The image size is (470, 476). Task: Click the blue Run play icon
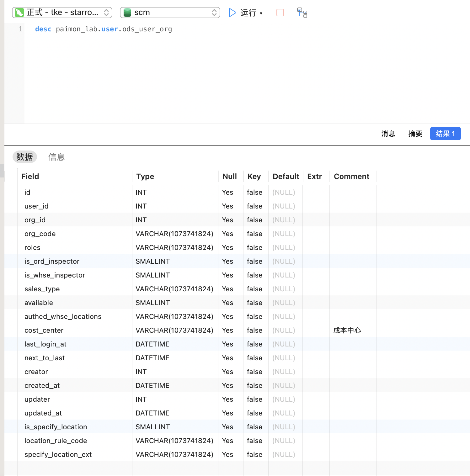tap(232, 13)
